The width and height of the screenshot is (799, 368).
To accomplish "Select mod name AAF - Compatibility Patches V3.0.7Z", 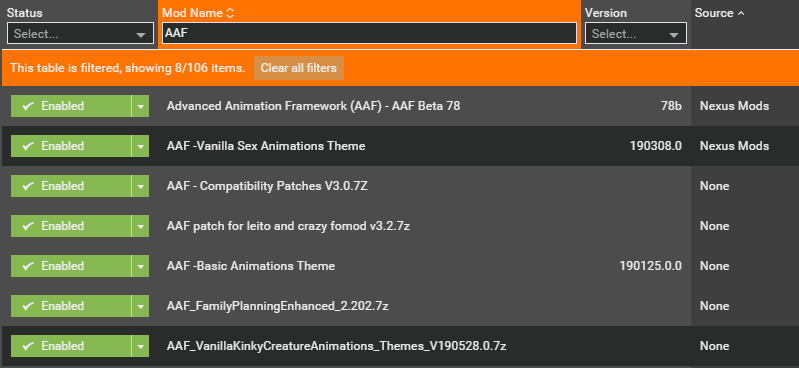I will 267,186.
